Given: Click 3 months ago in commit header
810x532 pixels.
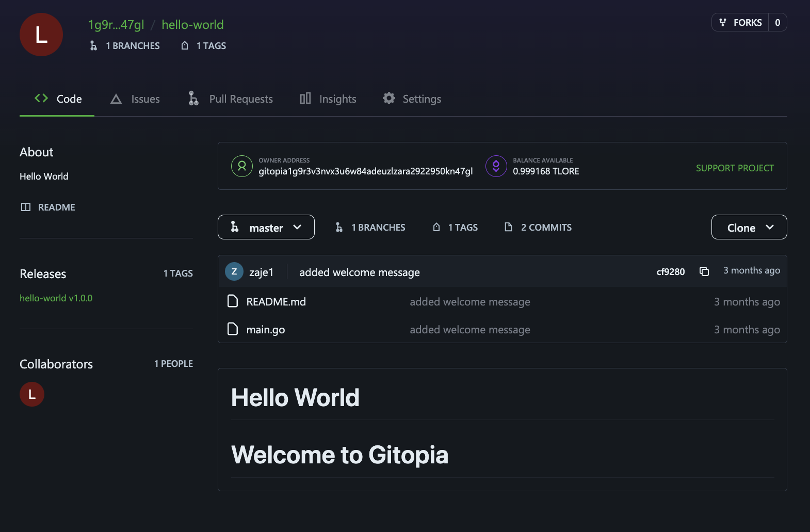Looking at the screenshot, I should tap(752, 270).
